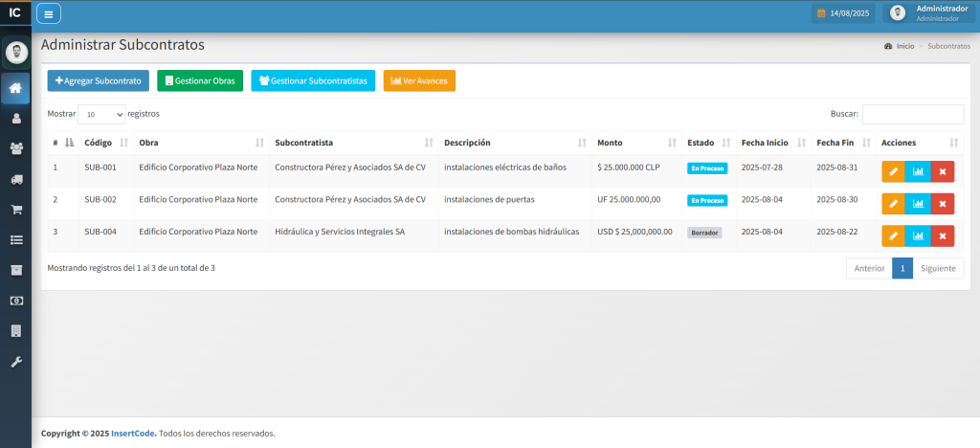Click the Agregar Subcontrato button
980x448 pixels.
pos(99,81)
